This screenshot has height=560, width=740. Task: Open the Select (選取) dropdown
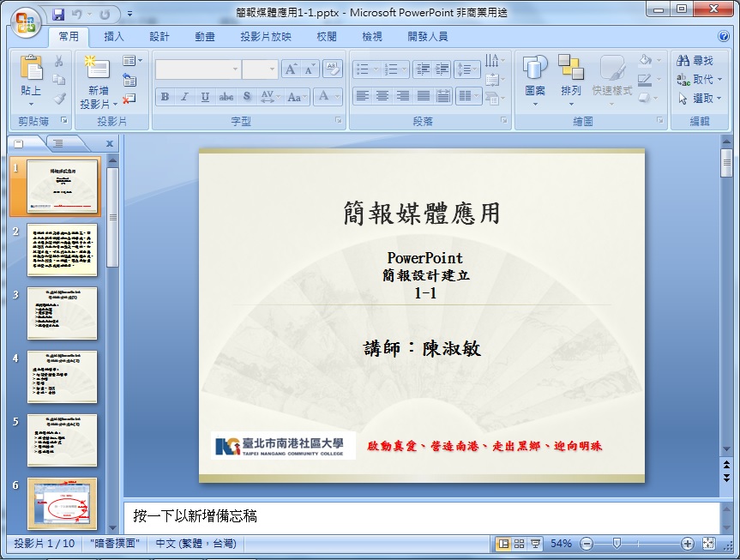click(x=719, y=99)
